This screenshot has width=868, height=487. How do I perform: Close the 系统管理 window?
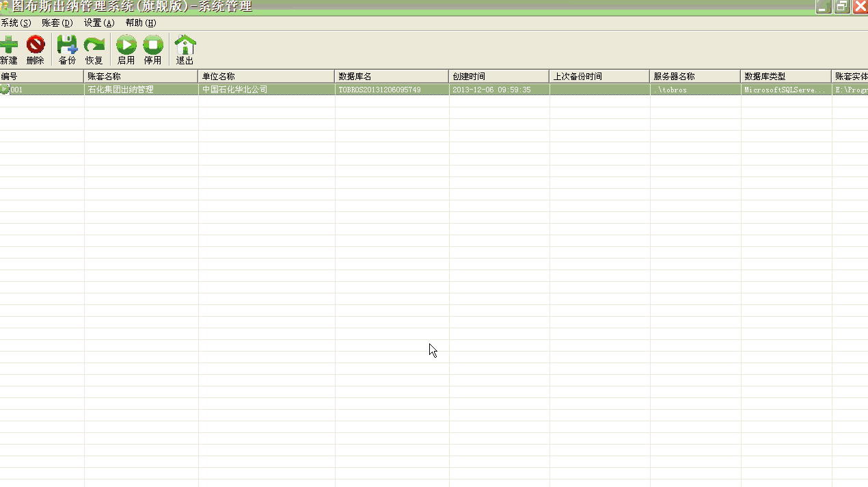(860, 7)
